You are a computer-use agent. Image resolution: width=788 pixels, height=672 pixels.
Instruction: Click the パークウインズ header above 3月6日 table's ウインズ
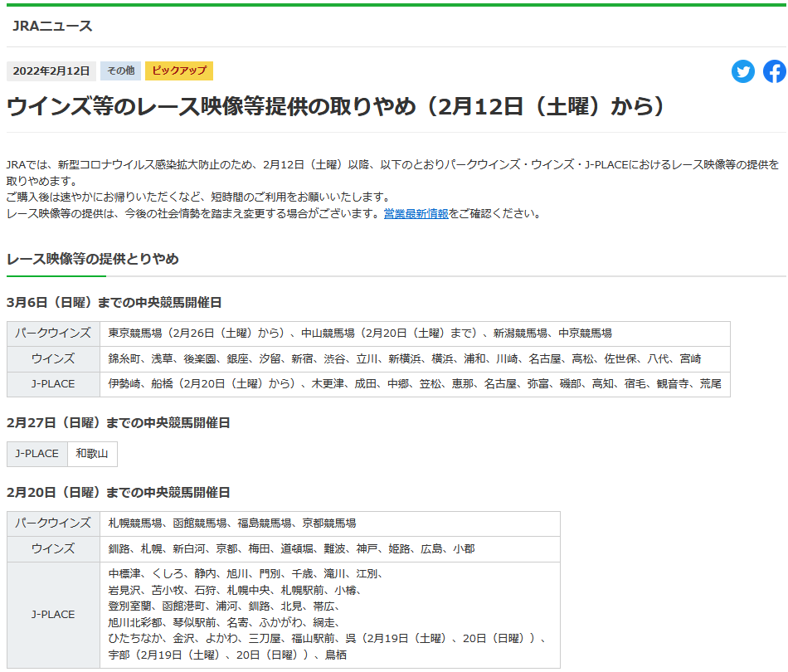coord(54,334)
